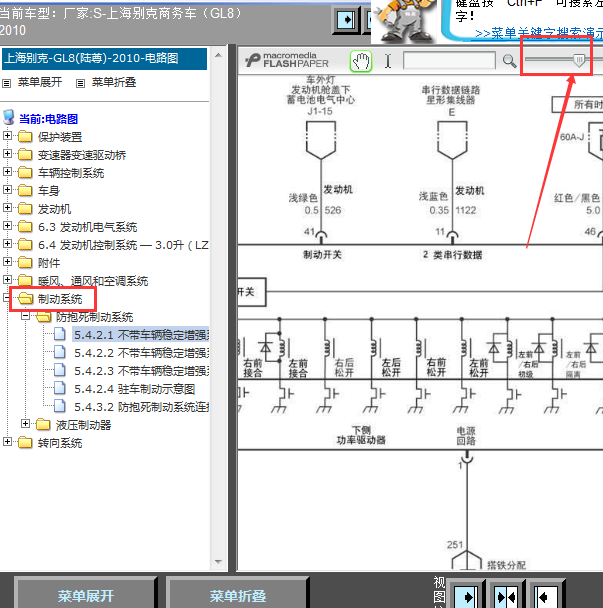Click the 串行数据链路星形集线器 label
This screenshot has height=608, width=603.
coord(451,95)
